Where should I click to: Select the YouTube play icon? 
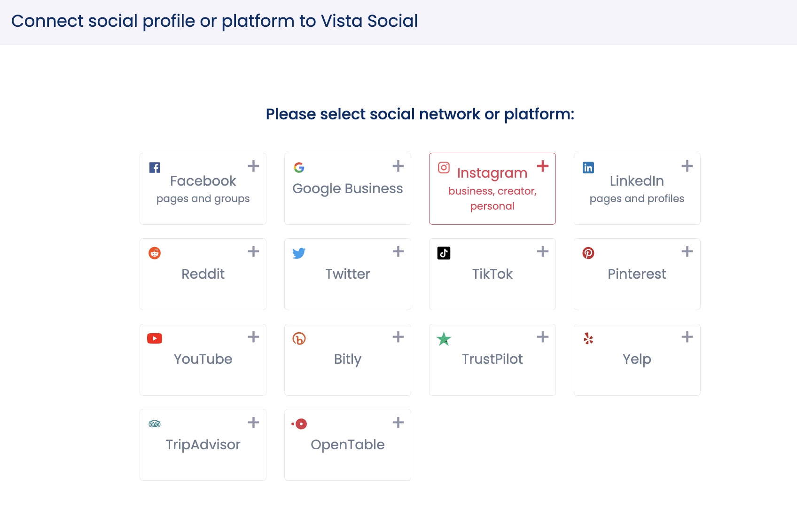[x=154, y=338]
